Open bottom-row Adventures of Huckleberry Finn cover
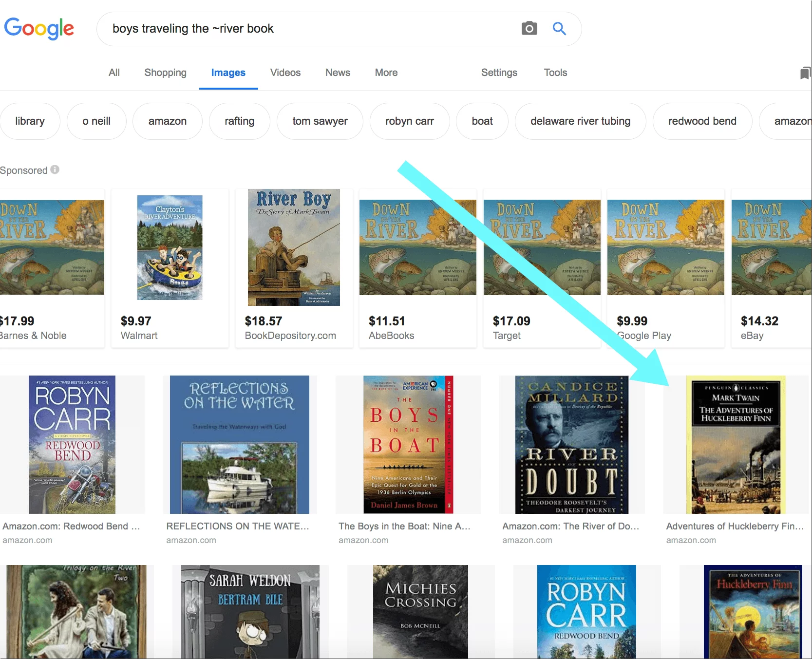This screenshot has height=659, width=812. point(753,612)
